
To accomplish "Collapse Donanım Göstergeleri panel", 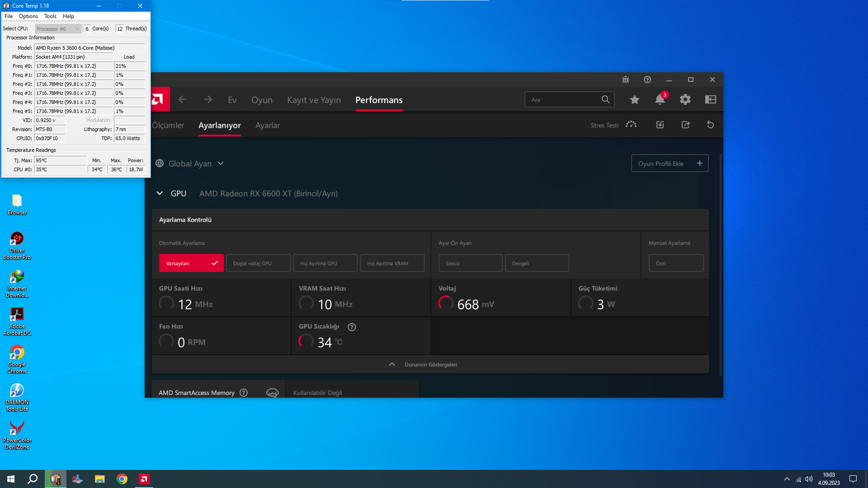I will coord(430,364).
